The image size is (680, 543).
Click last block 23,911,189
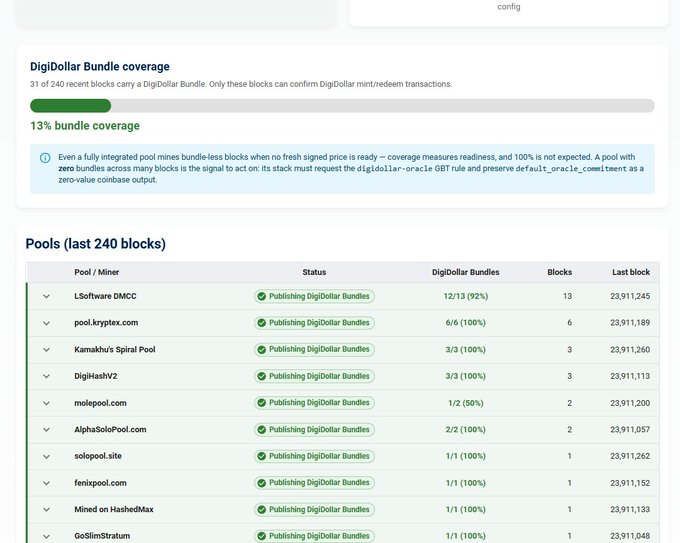point(630,323)
